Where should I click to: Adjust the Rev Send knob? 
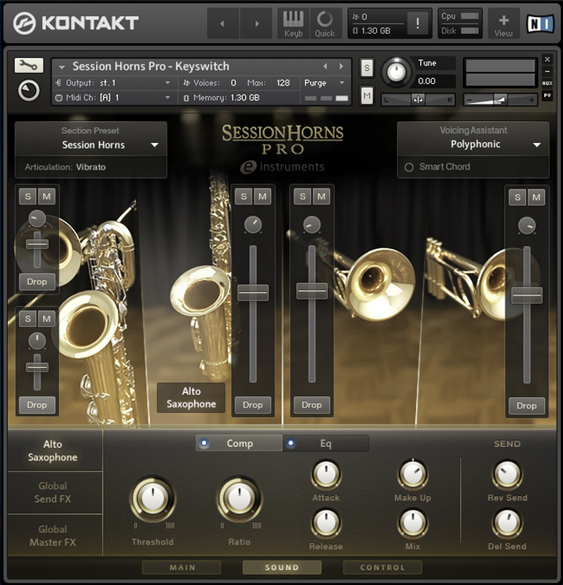point(507,475)
